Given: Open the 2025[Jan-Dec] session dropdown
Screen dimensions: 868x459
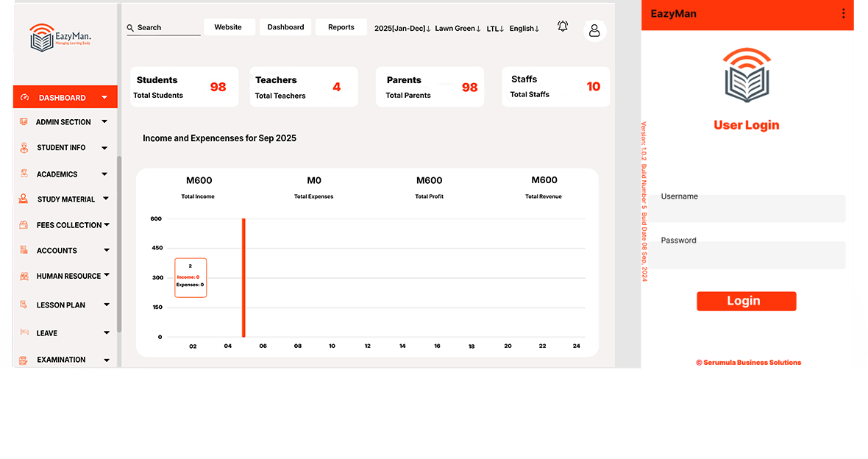Looking at the screenshot, I should [402, 28].
